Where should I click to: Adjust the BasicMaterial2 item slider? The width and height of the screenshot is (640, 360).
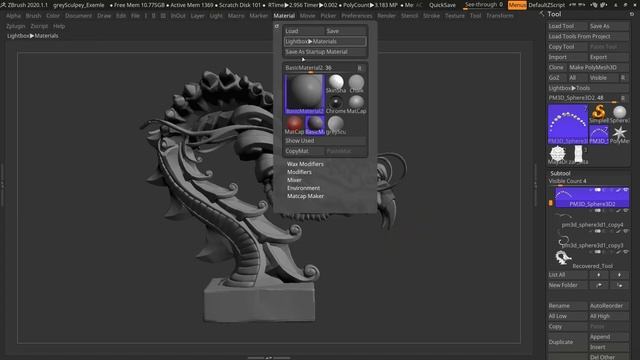pos(318,68)
